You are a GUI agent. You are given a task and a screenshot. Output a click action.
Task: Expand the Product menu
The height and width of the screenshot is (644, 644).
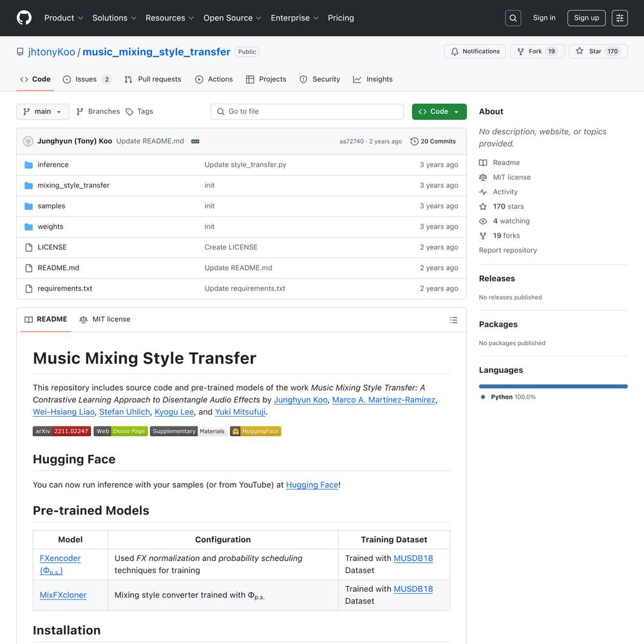64,18
